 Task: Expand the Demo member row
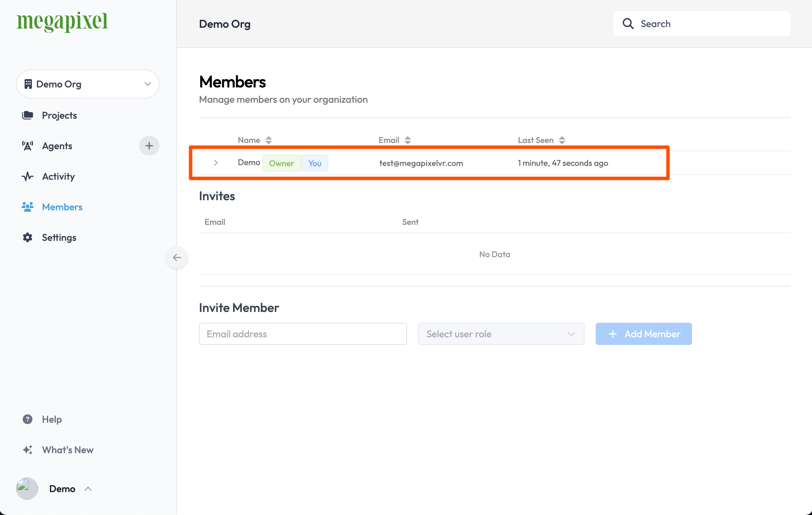point(216,162)
